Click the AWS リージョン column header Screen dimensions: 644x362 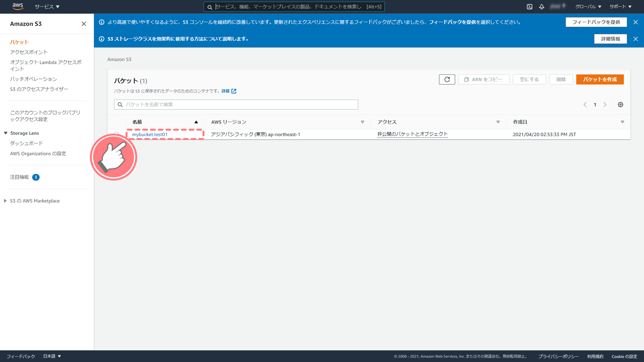coord(229,122)
